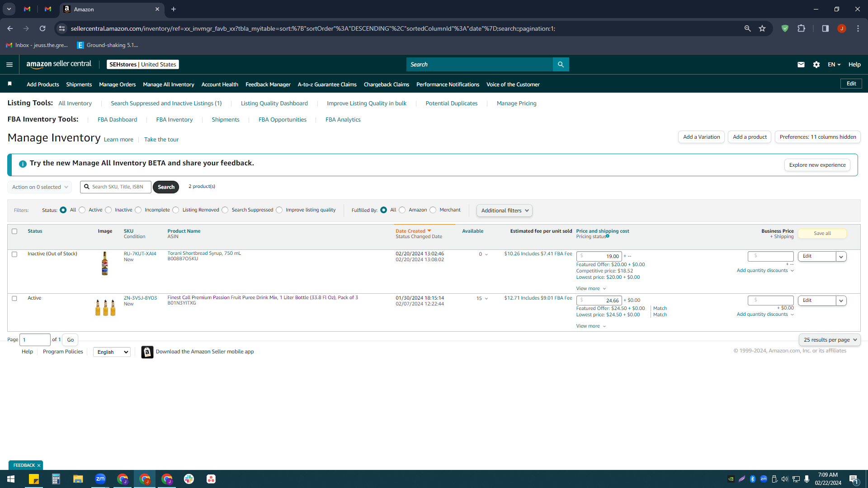Click the site info icon beside URL
The image size is (868, 488).
(x=62, y=28)
